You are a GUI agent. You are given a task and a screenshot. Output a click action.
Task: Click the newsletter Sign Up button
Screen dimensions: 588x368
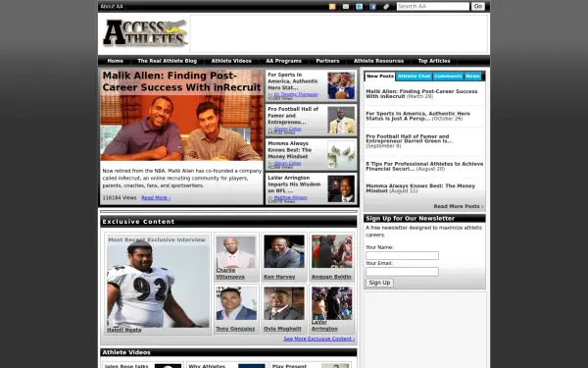click(379, 283)
